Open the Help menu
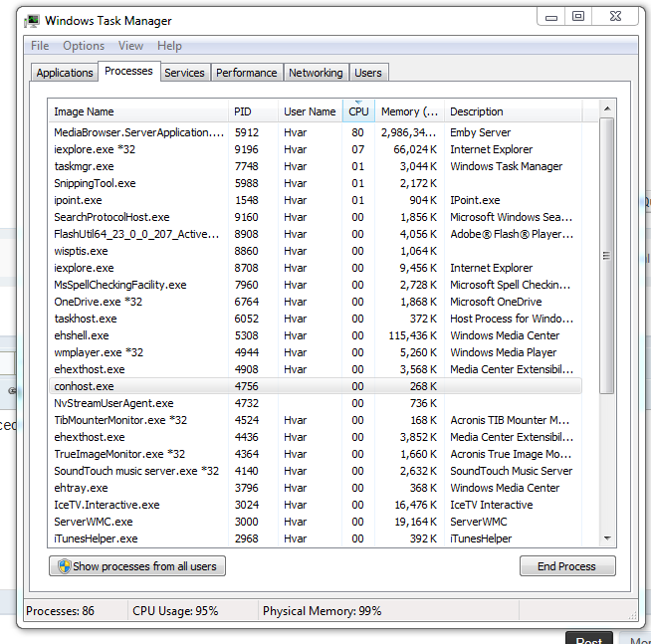The height and width of the screenshot is (644, 651). coord(169,46)
